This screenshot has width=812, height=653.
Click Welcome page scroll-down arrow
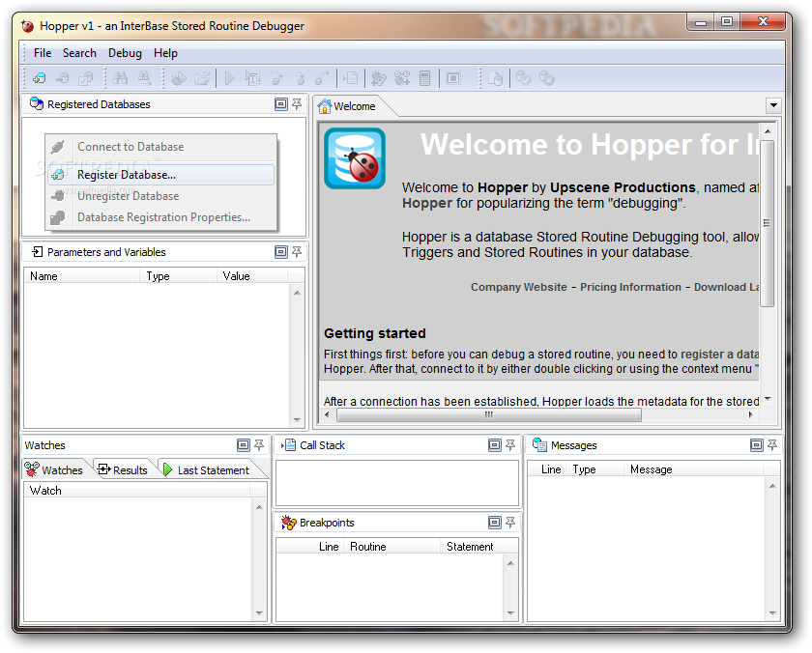768,399
